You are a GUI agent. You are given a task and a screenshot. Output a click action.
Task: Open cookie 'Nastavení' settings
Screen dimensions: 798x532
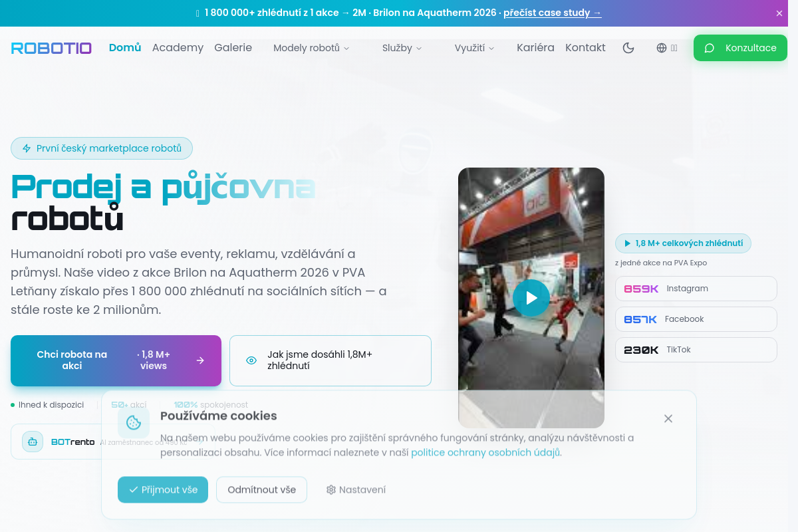click(x=356, y=490)
